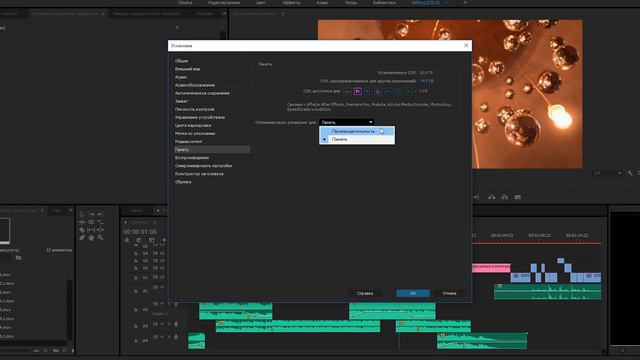Select the Slide tool
640x360 pixels.
pyautogui.click(x=100, y=230)
